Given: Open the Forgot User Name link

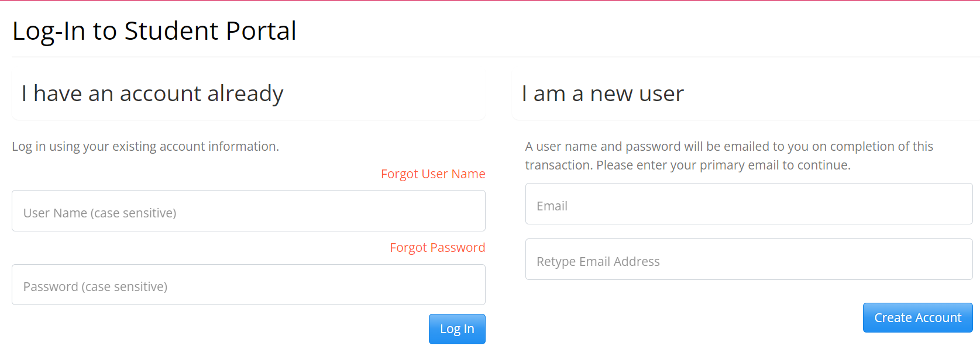Looking at the screenshot, I should pos(433,174).
